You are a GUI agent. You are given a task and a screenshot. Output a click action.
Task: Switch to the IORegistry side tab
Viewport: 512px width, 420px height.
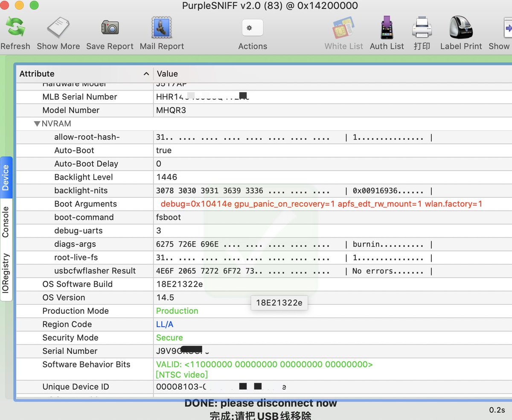point(6,273)
